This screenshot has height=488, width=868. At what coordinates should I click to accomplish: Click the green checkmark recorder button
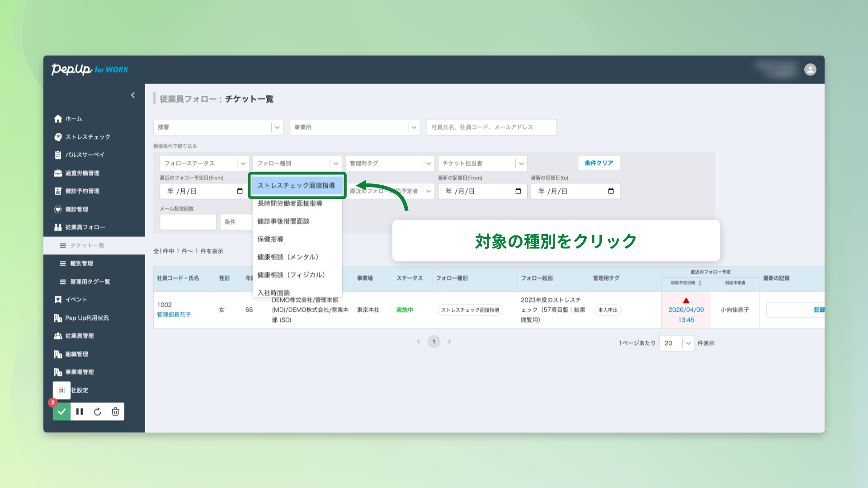pos(62,412)
